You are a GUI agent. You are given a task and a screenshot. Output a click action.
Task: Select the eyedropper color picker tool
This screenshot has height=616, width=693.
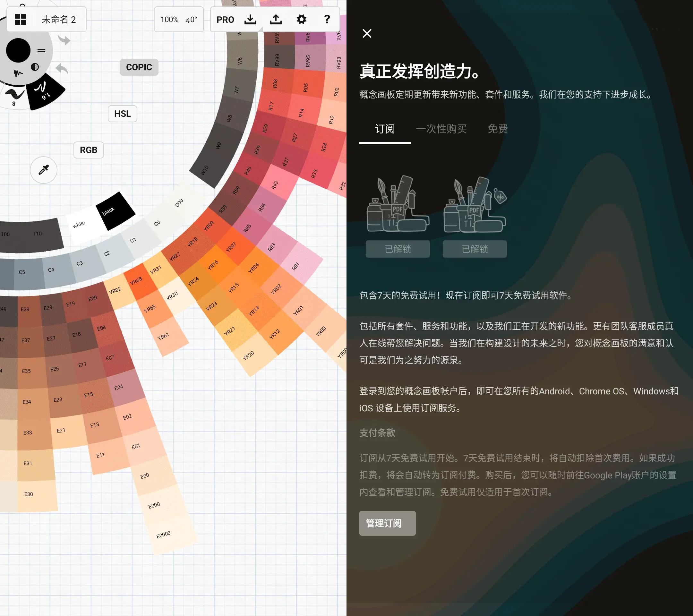pyautogui.click(x=43, y=170)
